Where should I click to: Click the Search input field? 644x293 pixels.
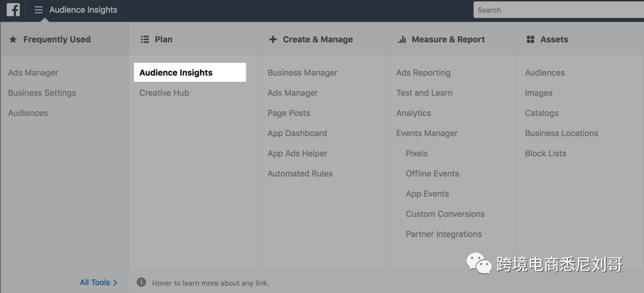558,10
